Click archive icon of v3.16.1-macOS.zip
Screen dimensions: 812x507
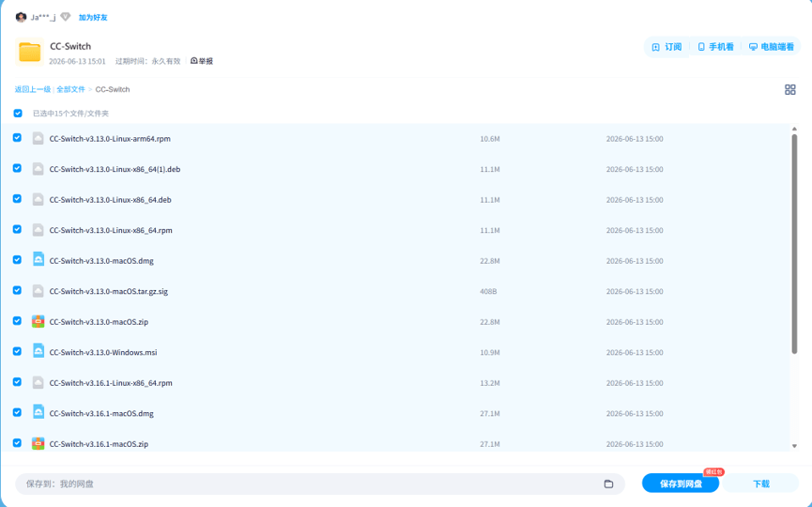(x=38, y=444)
